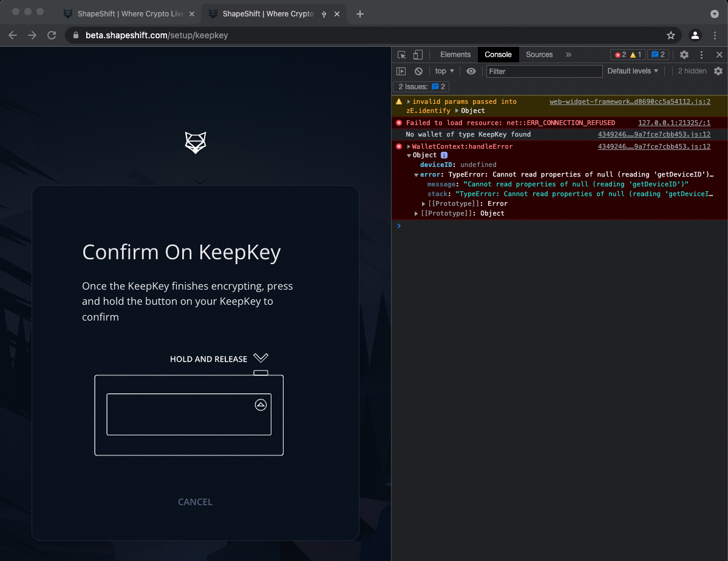This screenshot has height=561, width=728.
Task: Open the Default levels dropdown
Action: coord(632,71)
